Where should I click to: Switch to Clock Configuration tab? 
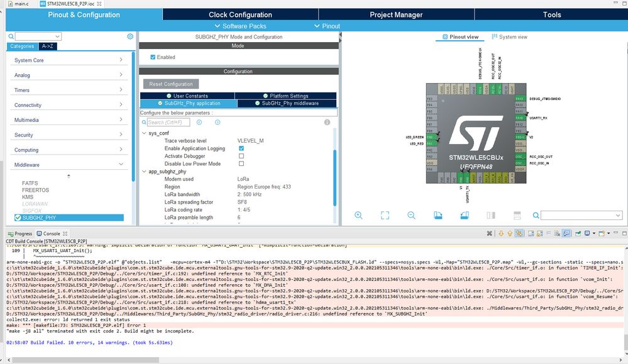240,15
